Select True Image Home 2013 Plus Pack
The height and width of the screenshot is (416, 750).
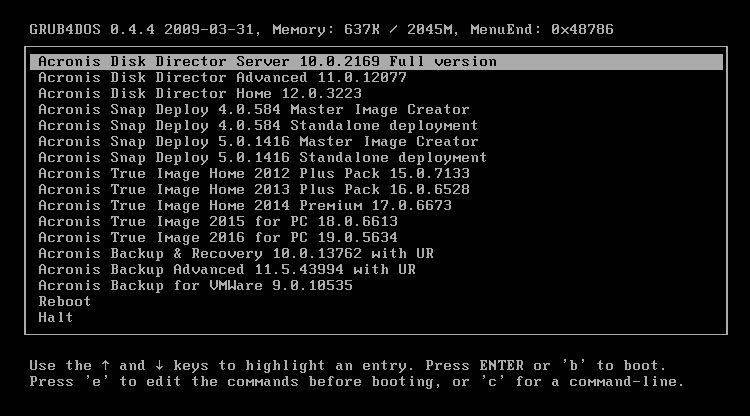click(254, 189)
